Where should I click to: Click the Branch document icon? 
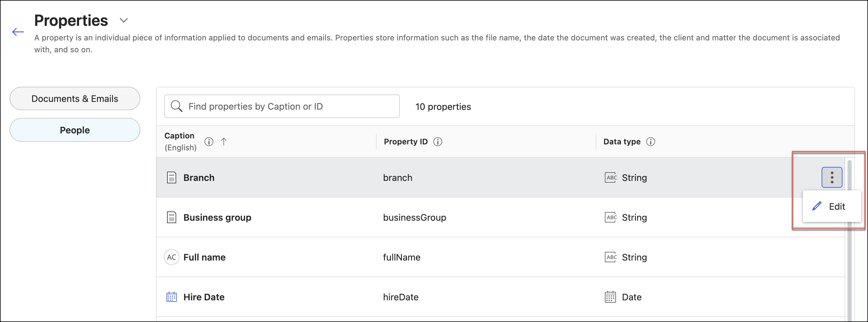[x=172, y=178]
